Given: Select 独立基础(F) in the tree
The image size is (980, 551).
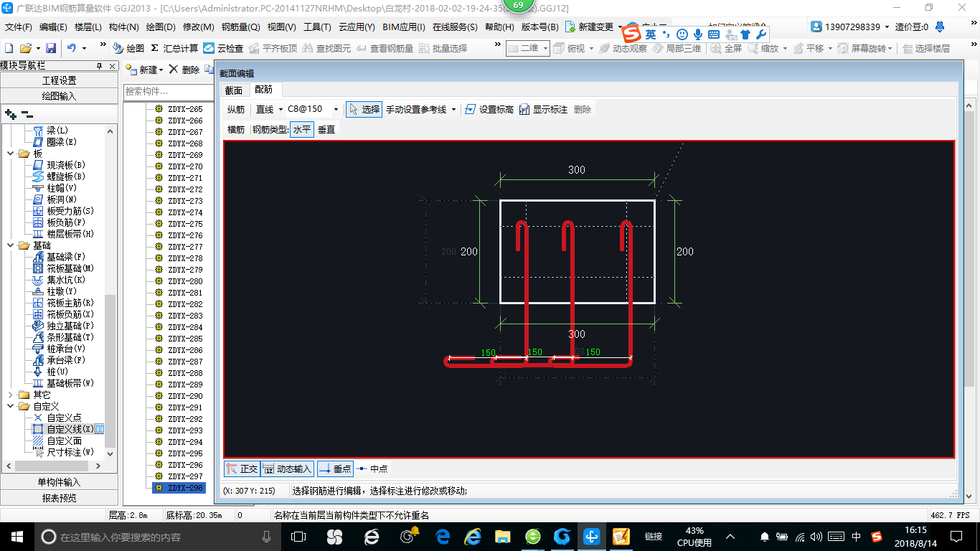Looking at the screenshot, I should click(63, 326).
